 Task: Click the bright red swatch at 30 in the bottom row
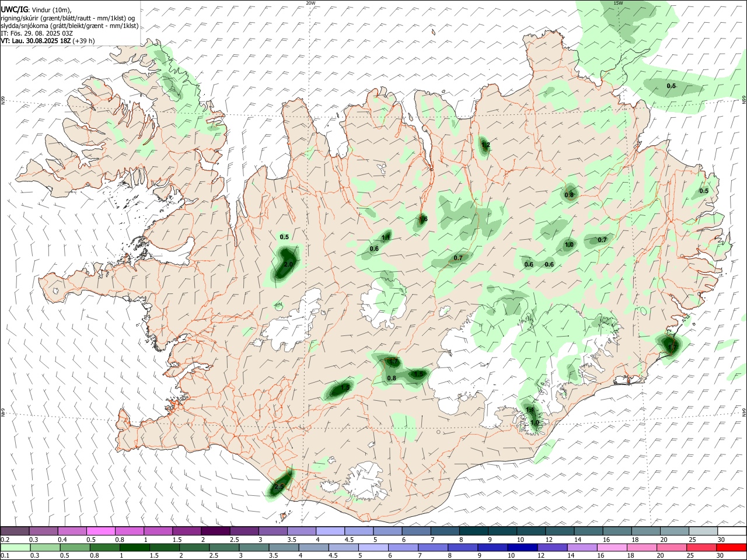[732, 548]
